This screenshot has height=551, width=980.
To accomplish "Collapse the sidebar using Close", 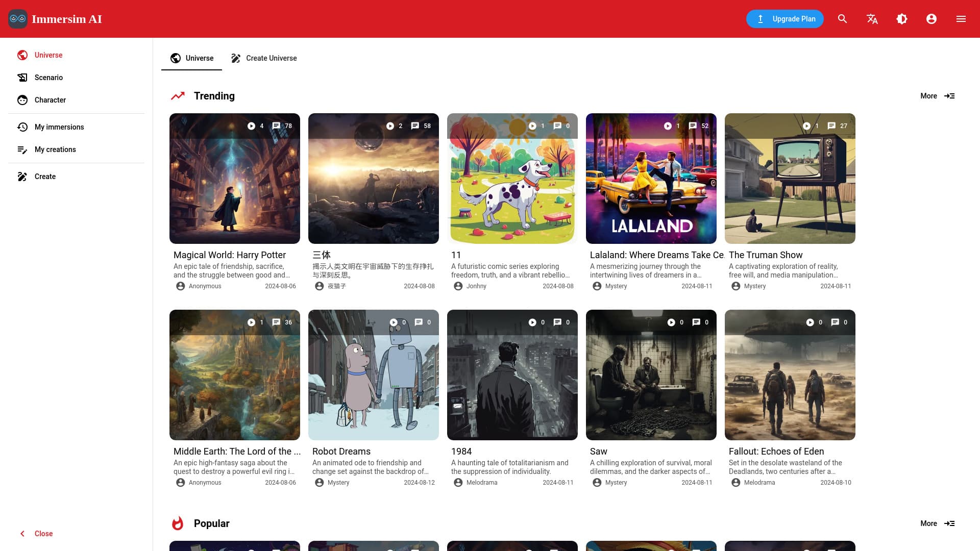I will [36, 533].
